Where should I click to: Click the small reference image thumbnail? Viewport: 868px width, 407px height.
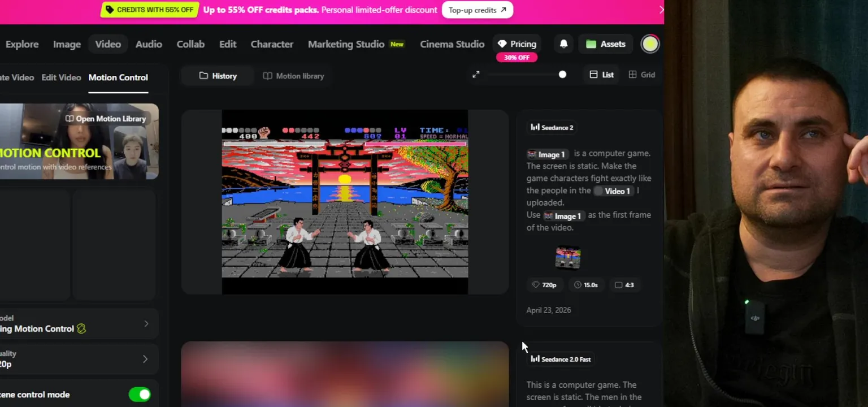pos(568,258)
